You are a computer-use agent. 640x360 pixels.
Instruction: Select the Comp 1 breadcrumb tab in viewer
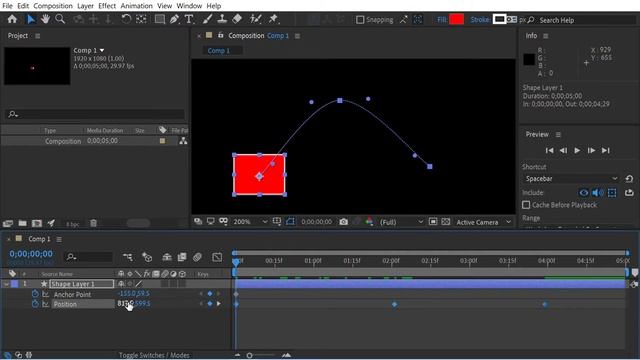coord(219,51)
